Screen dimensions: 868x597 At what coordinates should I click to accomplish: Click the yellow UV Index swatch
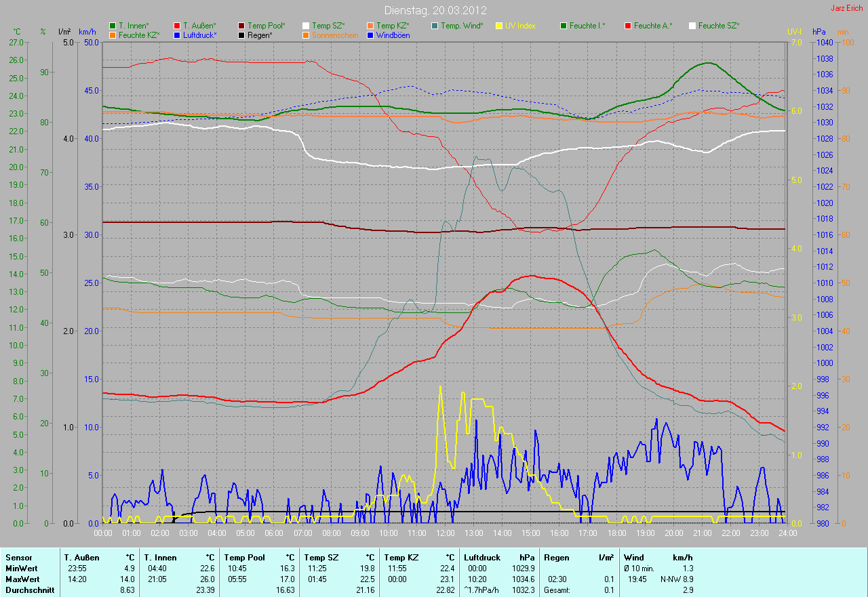click(499, 26)
